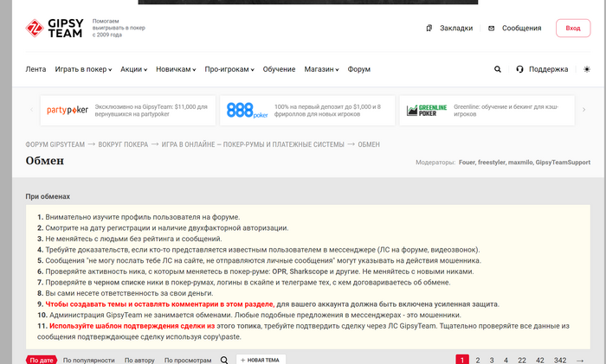Go to pagination page 22
This screenshot has height=364, width=606.
coord(522,360)
